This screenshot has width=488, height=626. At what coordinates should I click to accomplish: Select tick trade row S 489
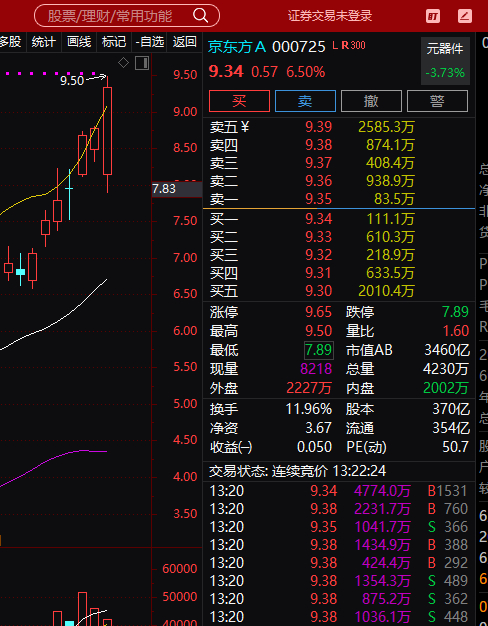click(x=339, y=581)
